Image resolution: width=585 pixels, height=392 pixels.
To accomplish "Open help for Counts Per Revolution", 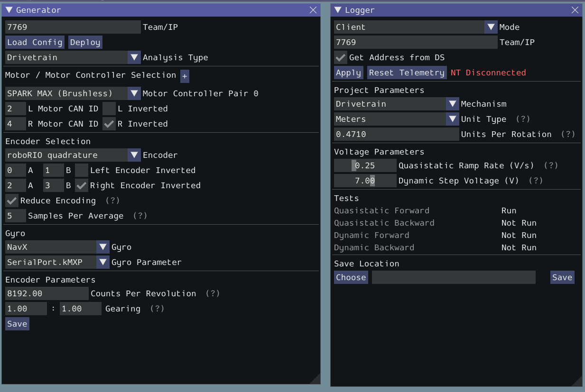I will [x=212, y=293].
